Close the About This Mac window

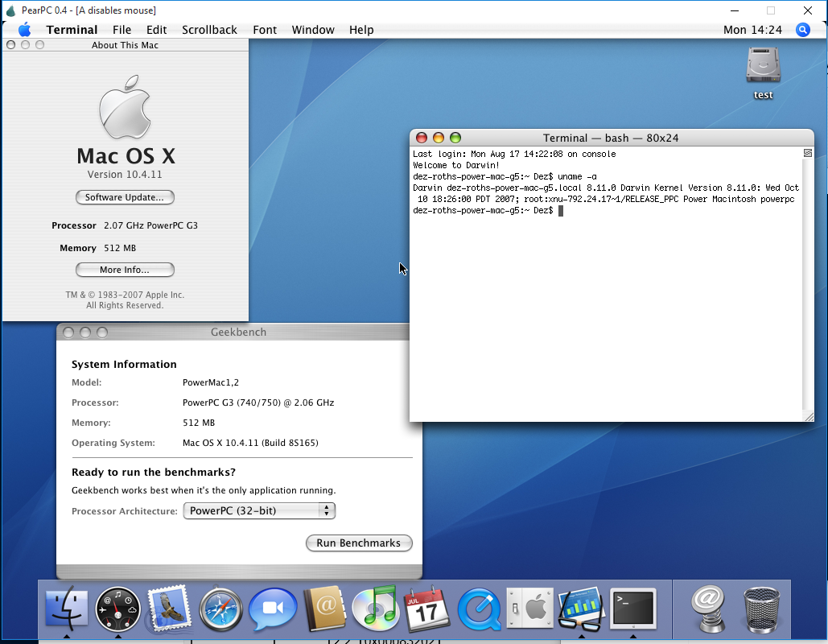click(10, 45)
